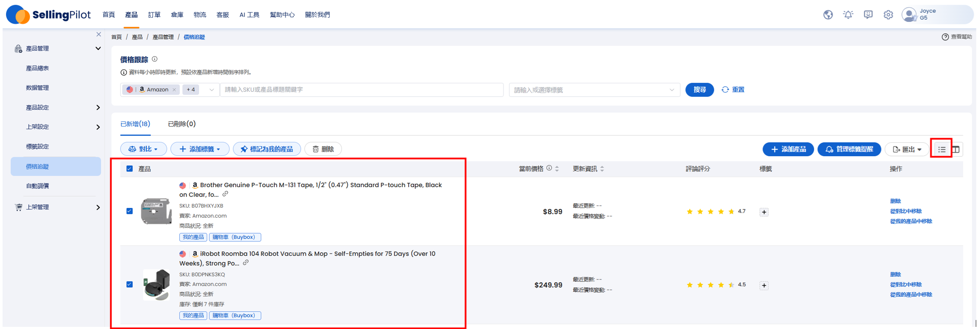The height and width of the screenshot is (329, 980).
Task: Open 自動調價 in the sidebar
Action: (37, 186)
